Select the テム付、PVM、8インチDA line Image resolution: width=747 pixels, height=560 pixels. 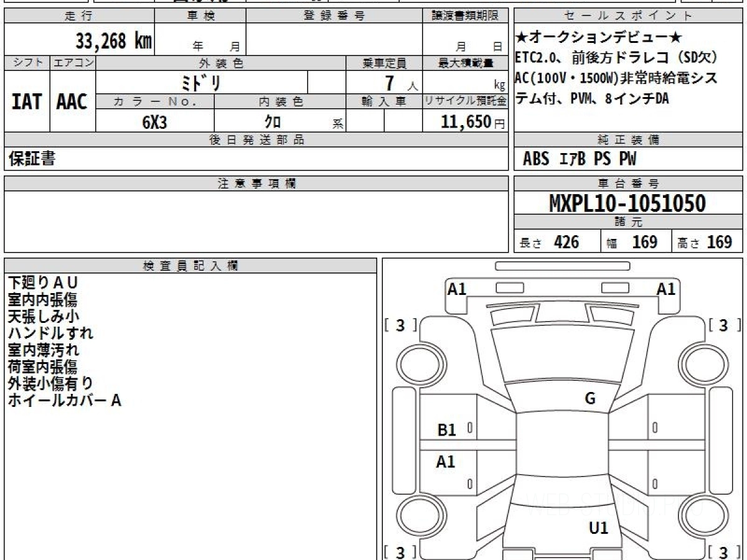click(x=592, y=99)
